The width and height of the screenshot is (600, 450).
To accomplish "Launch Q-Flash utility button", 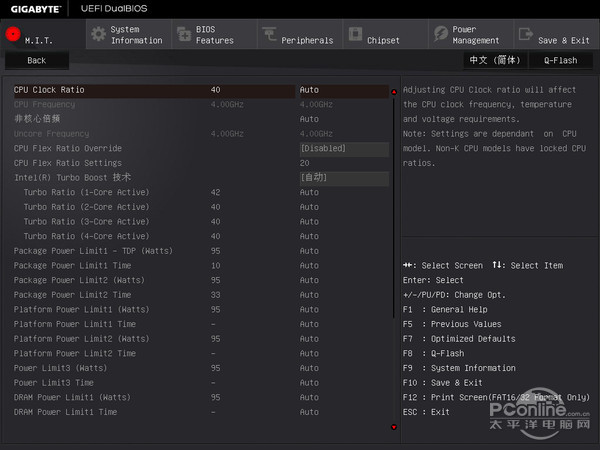I will click(560, 60).
